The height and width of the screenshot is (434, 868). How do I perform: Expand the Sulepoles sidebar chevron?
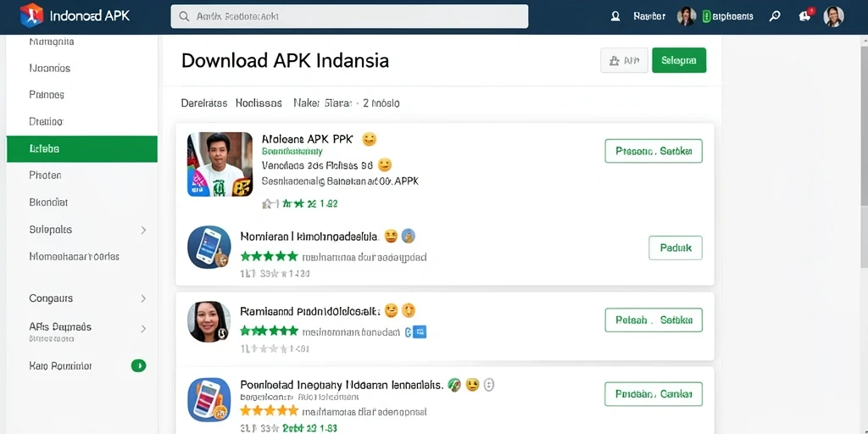pyautogui.click(x=143, y=230)
